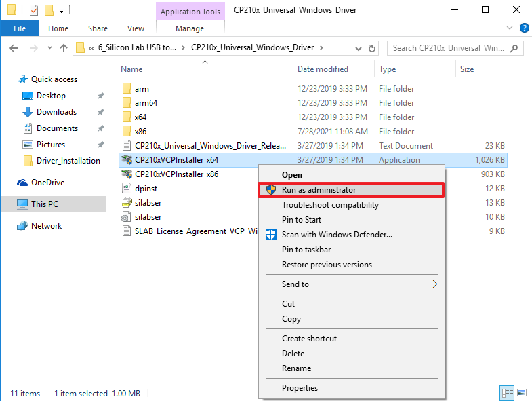The image size is (532, 401).
Task: Select the CP210x_Universal_Windows_Driver_Relea... text file icon
Action: [127, 146]
